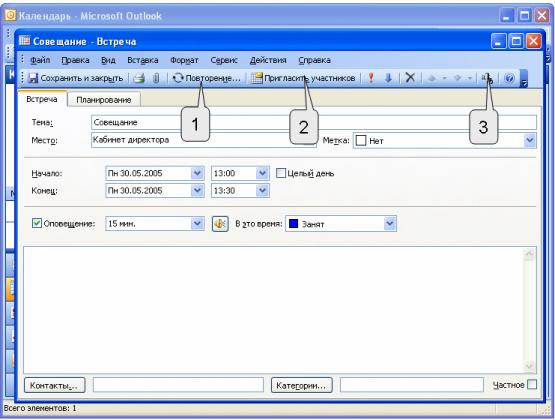Click notes scrollbar down arrow

coord(530,366)
